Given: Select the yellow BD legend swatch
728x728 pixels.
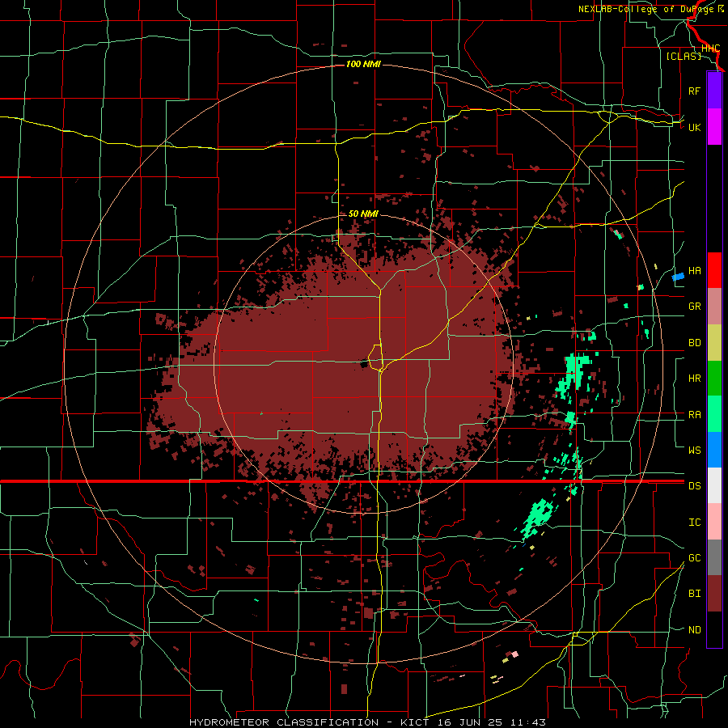Looking at the screenshot, I should (714, 342).
